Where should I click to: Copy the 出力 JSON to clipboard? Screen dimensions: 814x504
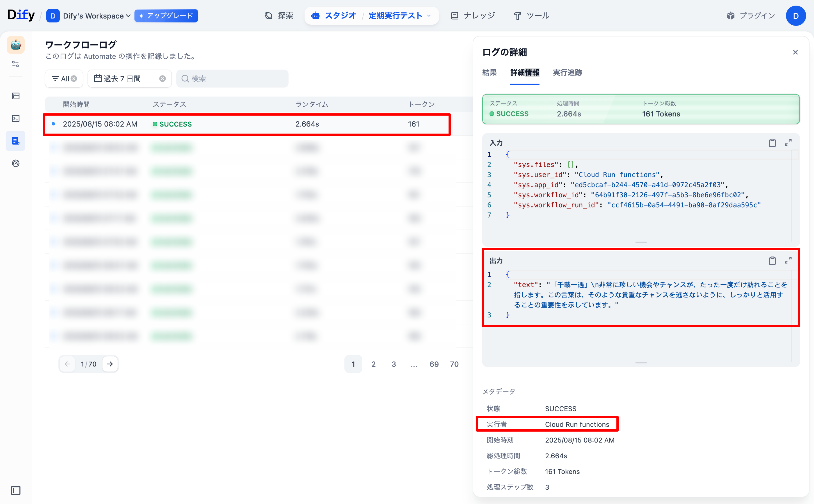772,260
